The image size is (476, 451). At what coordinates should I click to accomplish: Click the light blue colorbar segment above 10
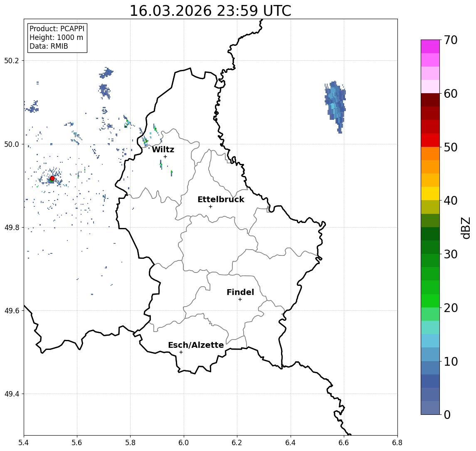coord(430,354)
